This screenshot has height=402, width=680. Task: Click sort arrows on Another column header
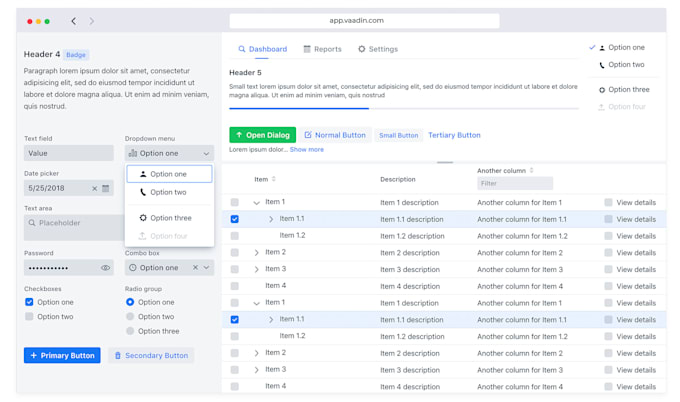point(531,170)
